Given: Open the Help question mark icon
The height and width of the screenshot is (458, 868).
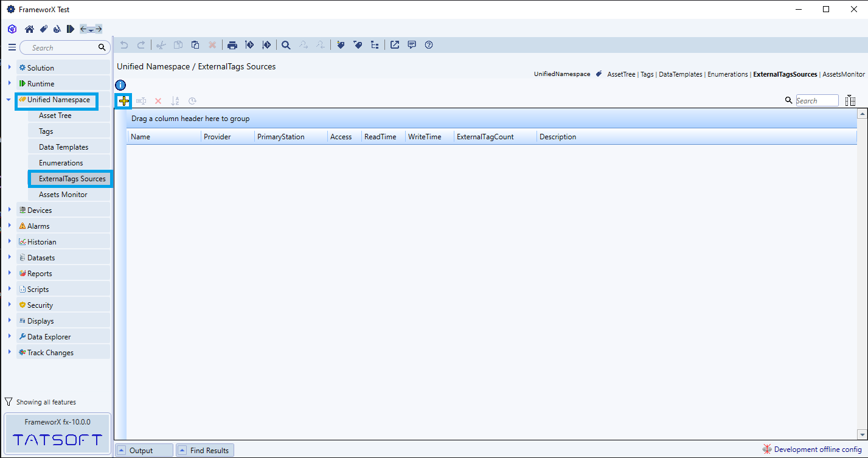Looking at the screenshot, I should coord(429,45).
